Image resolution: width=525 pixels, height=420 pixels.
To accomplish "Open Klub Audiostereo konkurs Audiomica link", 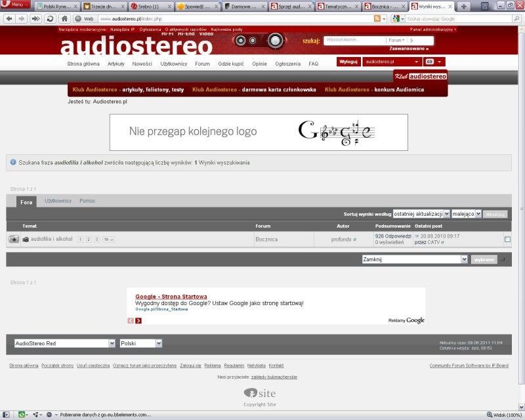I will click(374, 89).
